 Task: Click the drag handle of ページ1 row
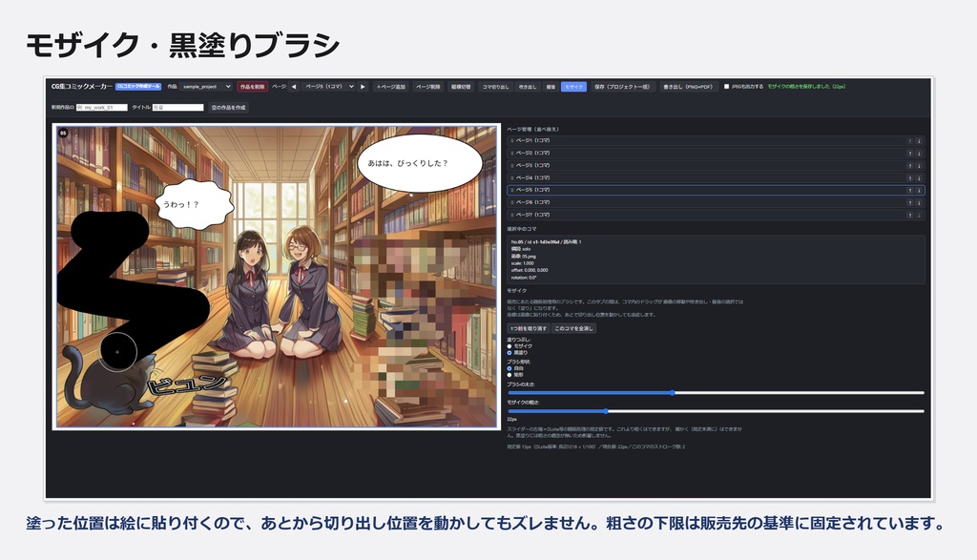click(512, 141)
